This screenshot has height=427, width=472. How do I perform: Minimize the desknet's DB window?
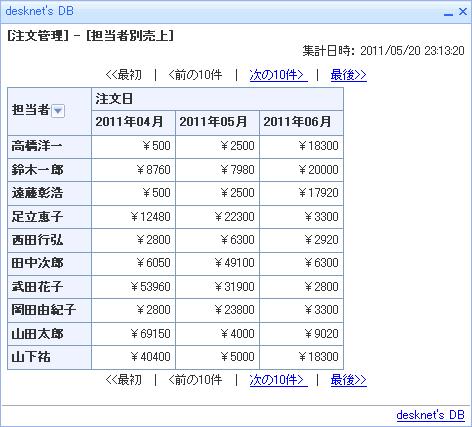[x=448, y=12]
